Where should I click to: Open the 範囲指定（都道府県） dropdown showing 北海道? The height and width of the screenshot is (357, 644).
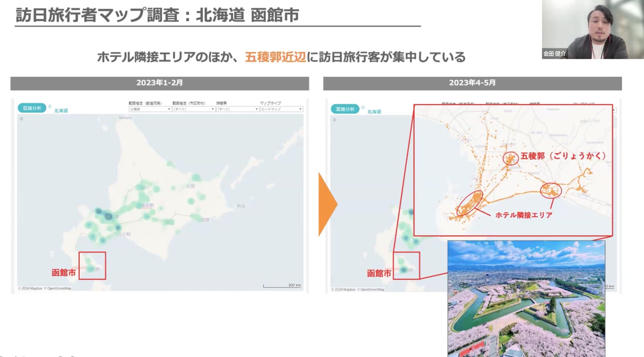click(x=150, y=109)
